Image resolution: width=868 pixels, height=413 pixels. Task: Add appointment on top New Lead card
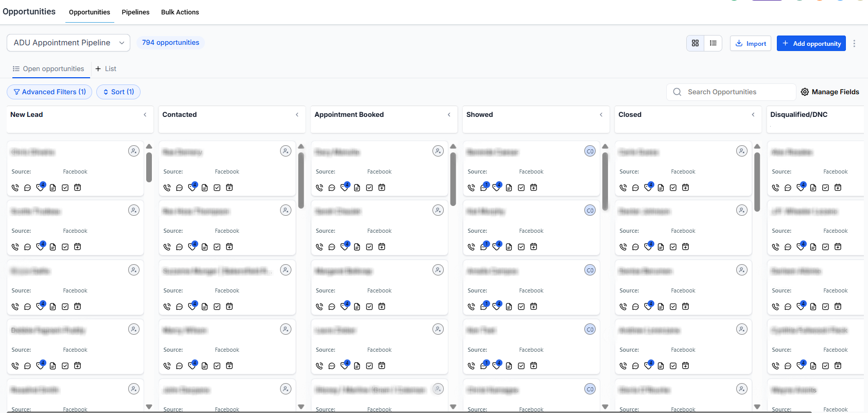tap(77, 187)
